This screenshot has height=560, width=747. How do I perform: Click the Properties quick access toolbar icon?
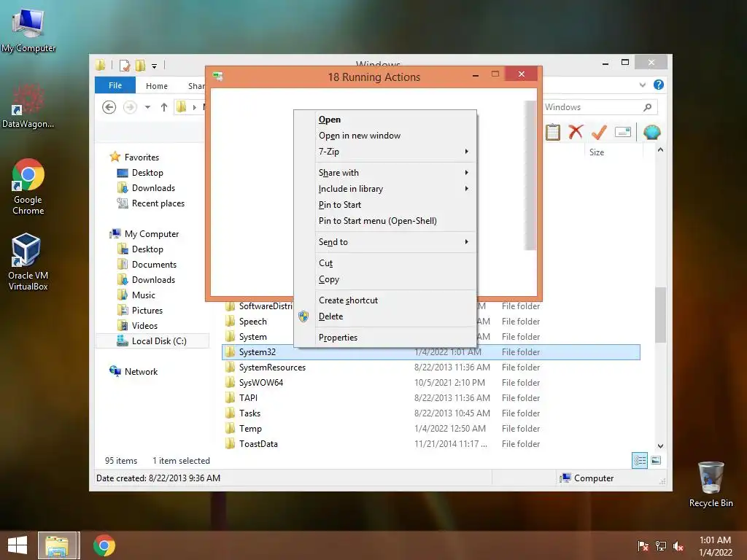tap(125, 65)
